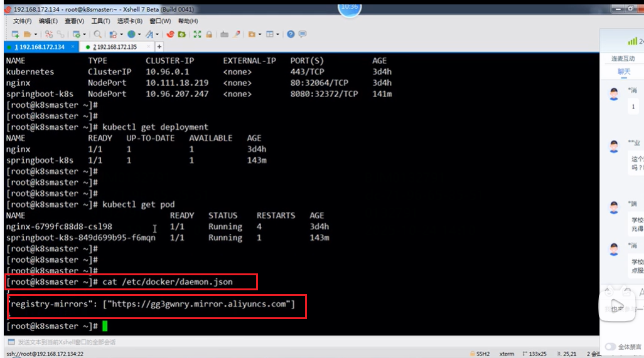The width and height of the screenshot is (644, 358).
Task: Click the window layout icon
Action: tap(270, 34)
